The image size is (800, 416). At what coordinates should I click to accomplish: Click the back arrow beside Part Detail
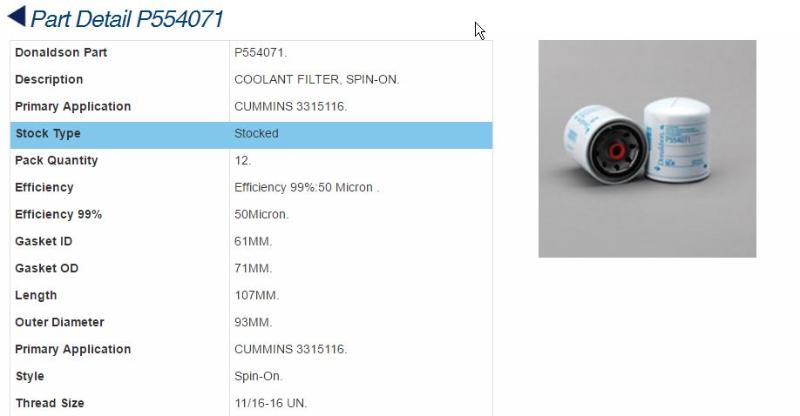point(16,16)
